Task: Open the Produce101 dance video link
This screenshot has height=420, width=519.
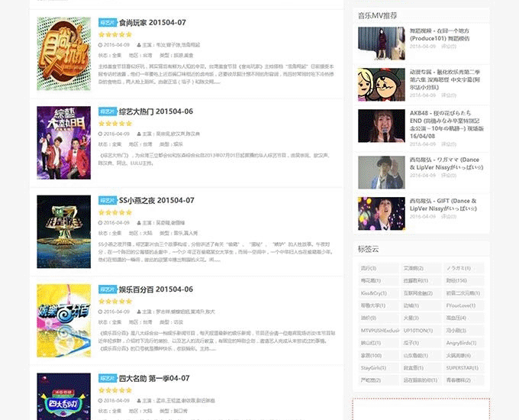Action: pos(440,34)
